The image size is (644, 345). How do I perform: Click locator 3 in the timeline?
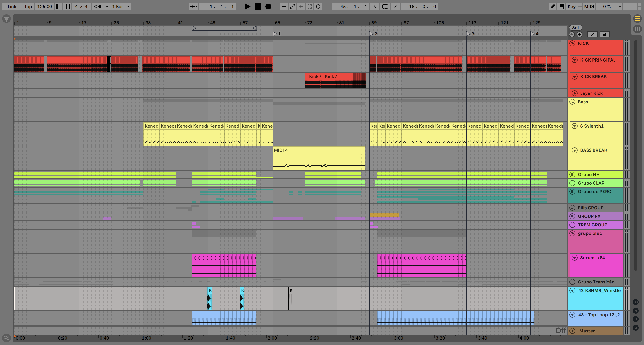tap(468, 34)
